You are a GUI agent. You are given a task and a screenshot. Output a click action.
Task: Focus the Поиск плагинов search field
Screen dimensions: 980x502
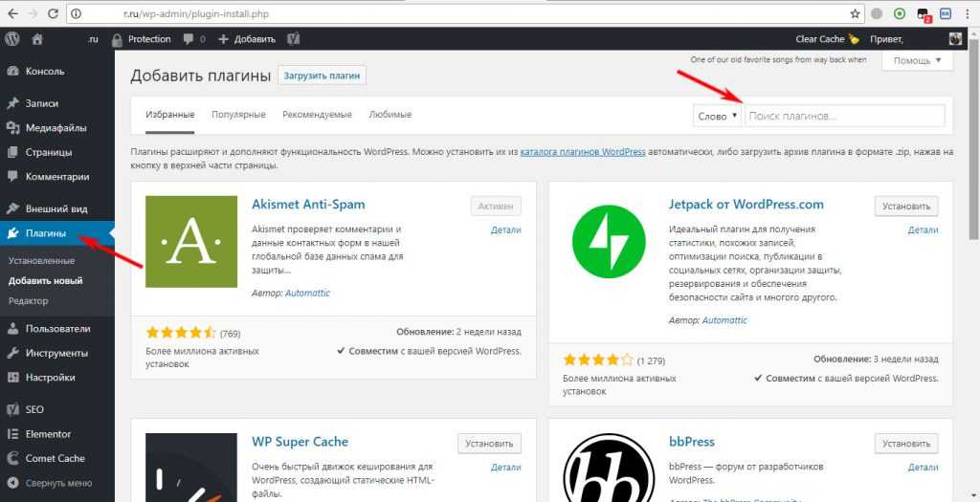click(x=844, y=116)
